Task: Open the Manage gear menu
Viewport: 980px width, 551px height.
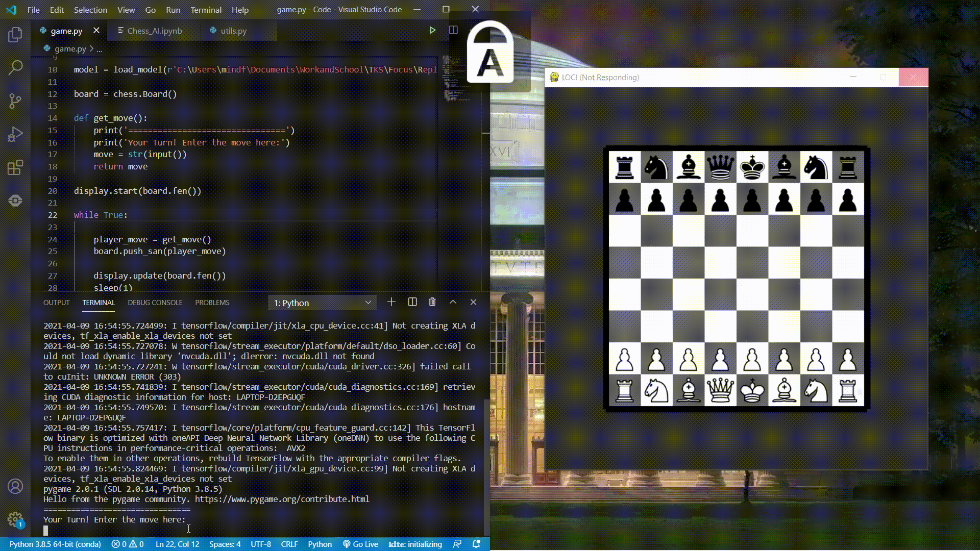Action: point(15,519)
